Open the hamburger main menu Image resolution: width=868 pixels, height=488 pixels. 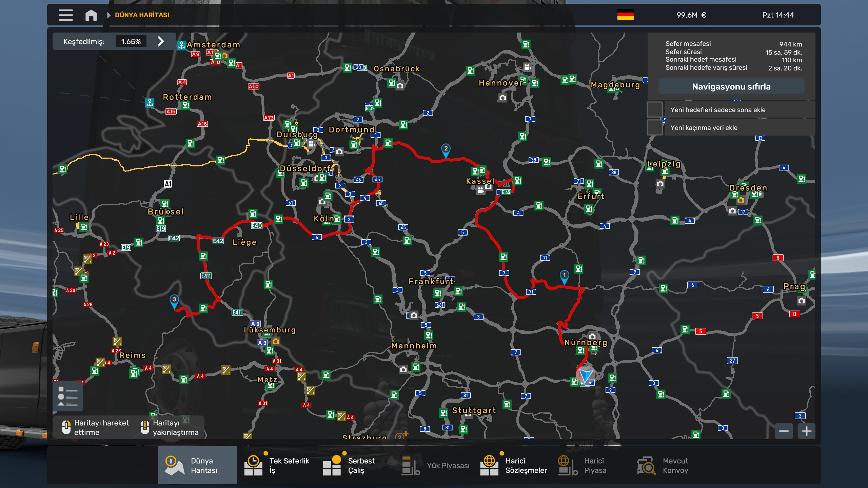click(x=66, y=15)
